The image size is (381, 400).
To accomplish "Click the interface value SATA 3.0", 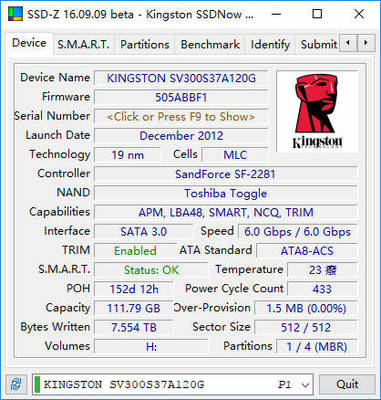I will (144, 232).
